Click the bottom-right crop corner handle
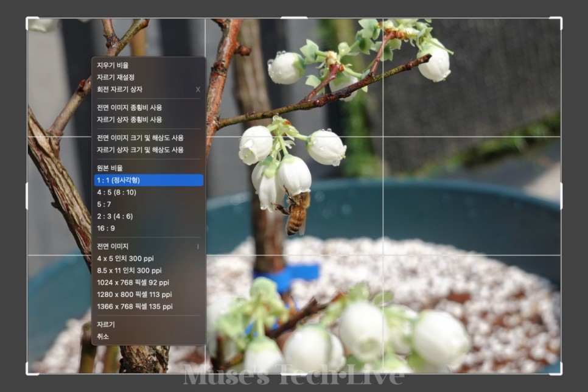Image resolution: width=588 pixels, height=392 pixels. point(560,373)
